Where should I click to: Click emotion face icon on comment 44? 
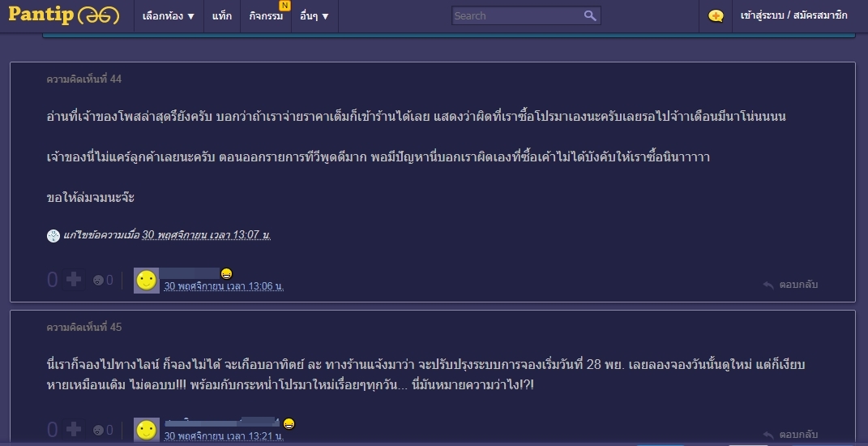click(99, 281)
